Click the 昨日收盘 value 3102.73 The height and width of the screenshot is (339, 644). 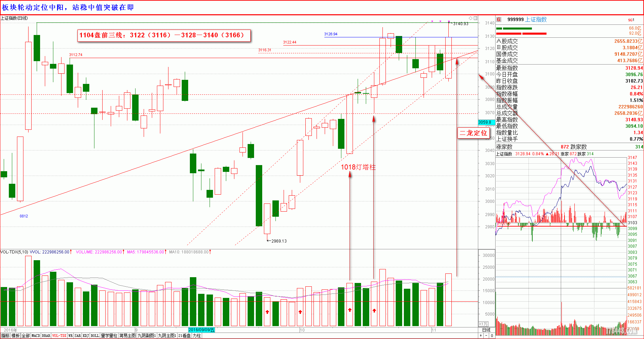[x=634, y=81]
